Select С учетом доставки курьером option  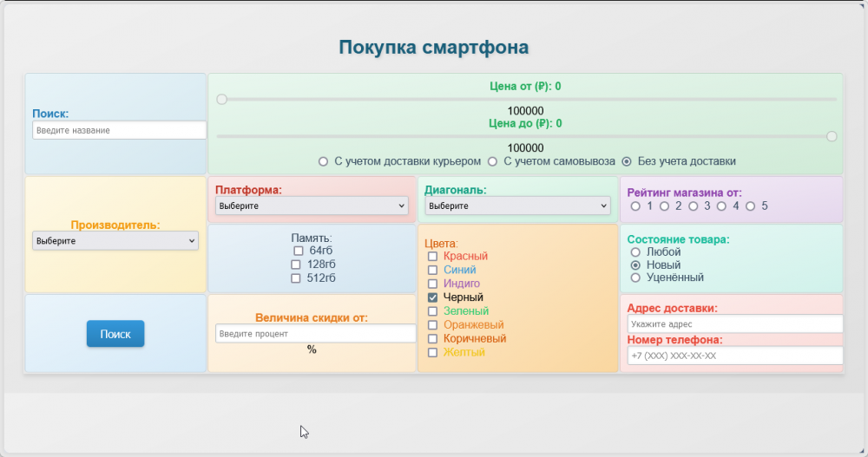(x=323, y=161)
